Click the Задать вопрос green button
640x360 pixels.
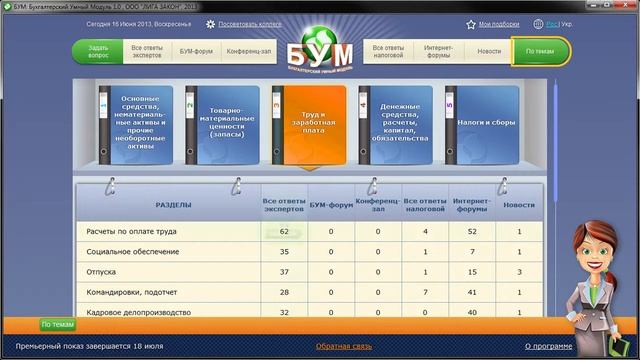[98, 51]
